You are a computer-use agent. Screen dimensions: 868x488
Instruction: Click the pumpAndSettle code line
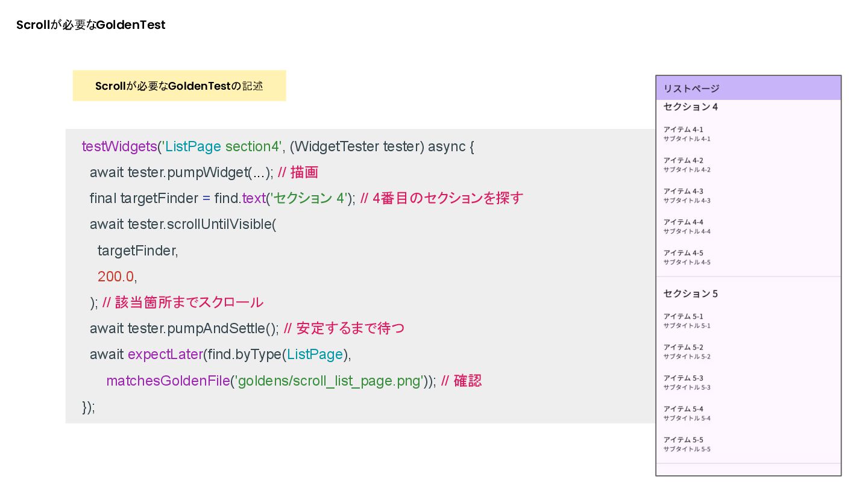click(184, 329)
